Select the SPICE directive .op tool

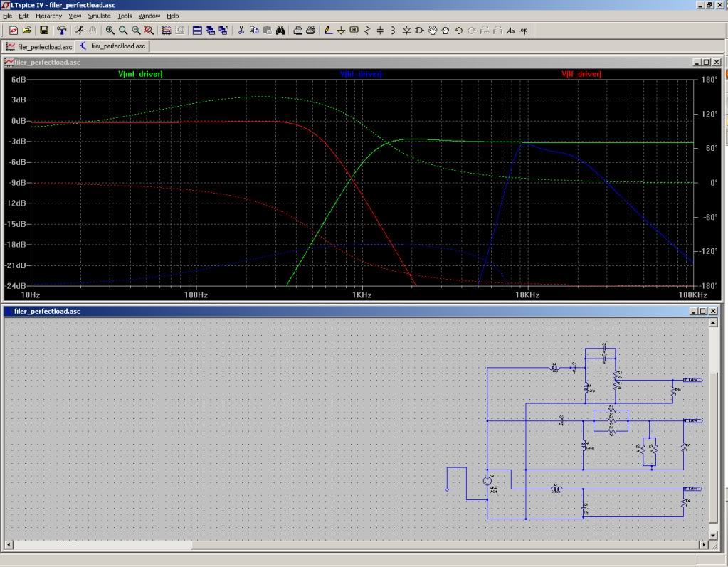tap(524, 31)
